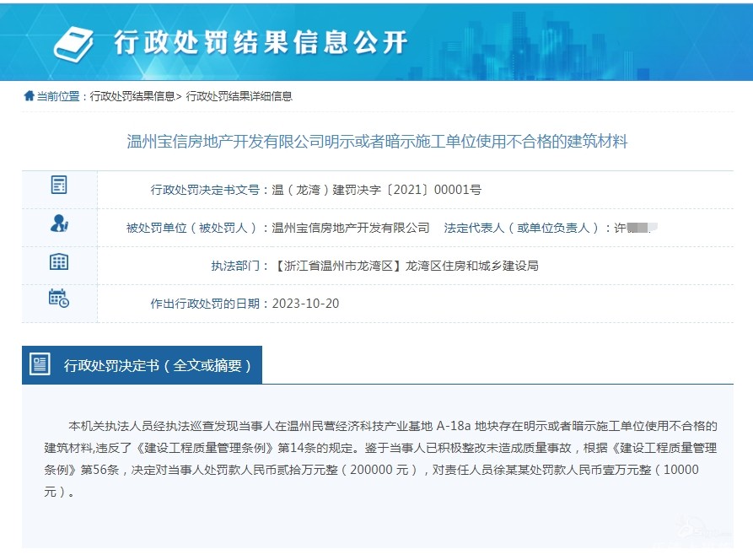753x560 pixels.
Task: Click the home icon beside 当前位置
Action: click(30, 96)
